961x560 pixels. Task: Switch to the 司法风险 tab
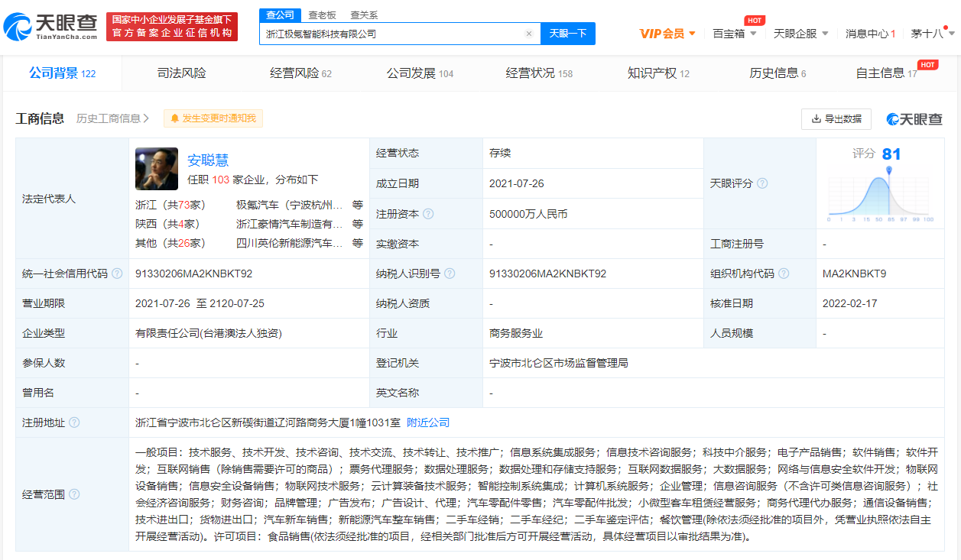click(x=181, y=73)
